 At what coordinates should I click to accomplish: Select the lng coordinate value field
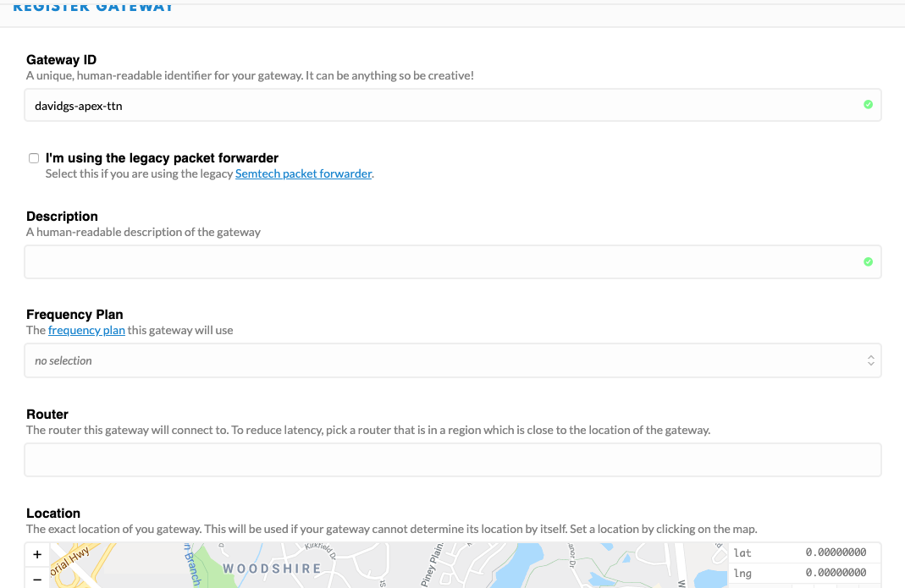[834, 574]
